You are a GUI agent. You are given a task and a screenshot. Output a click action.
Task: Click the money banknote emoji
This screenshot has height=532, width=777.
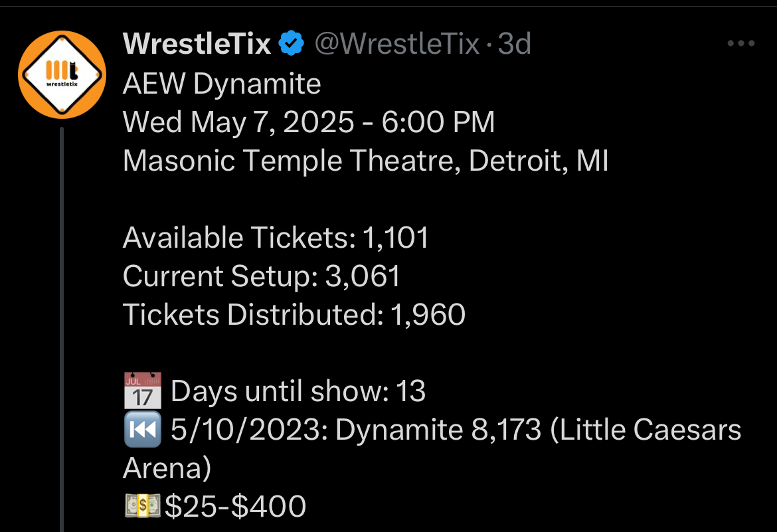(142, 507)
